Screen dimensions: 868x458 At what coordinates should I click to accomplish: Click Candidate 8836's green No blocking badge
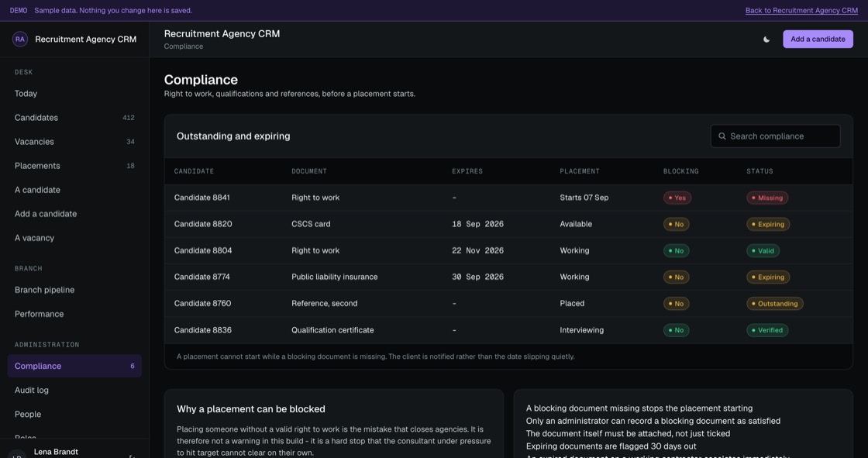click(676, 330)
